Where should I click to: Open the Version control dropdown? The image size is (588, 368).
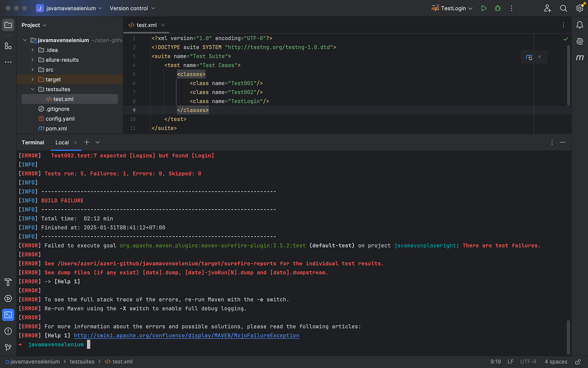(132, 8)
